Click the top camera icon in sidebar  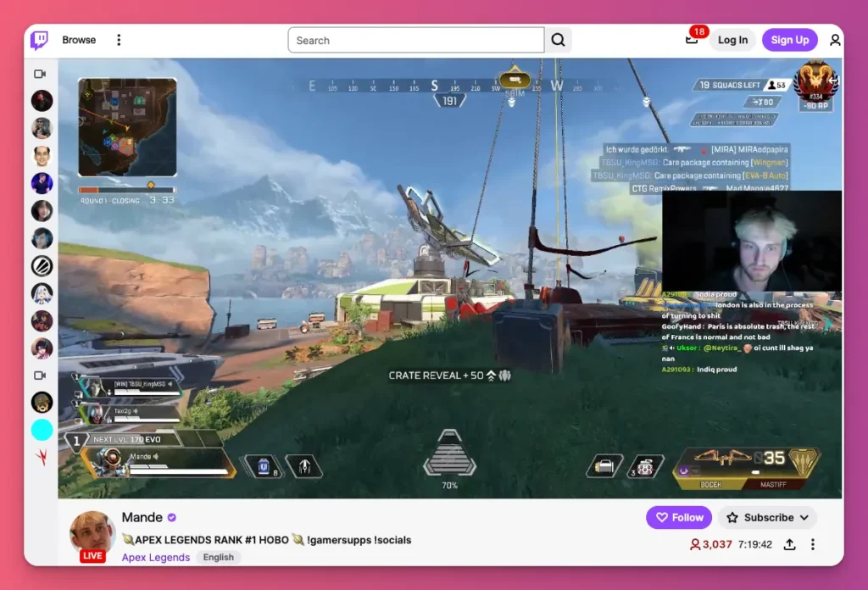[40, 74]
